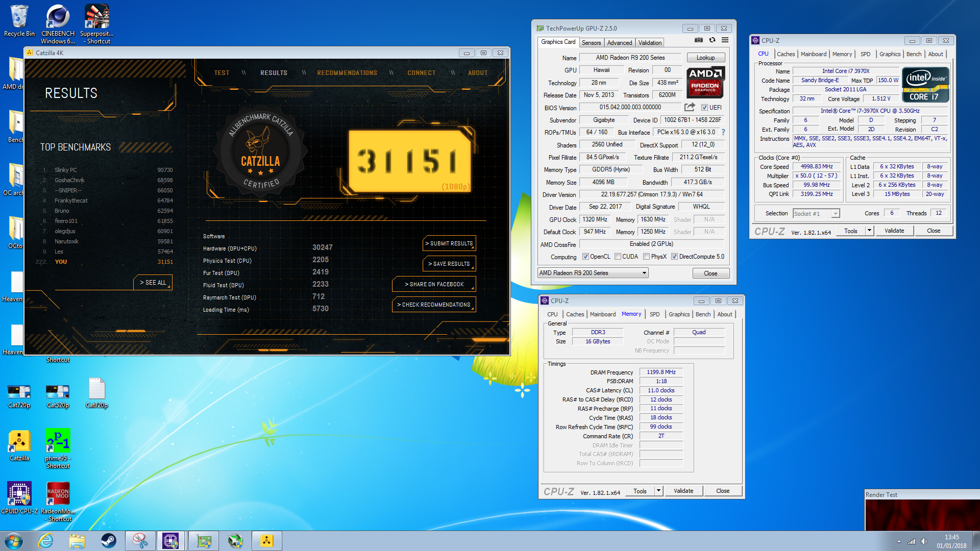Expand the AMD Radeon R9 200 Series dropdown
Image resolution: width=980 pixels, height=551 pixels.
point(644,273)
